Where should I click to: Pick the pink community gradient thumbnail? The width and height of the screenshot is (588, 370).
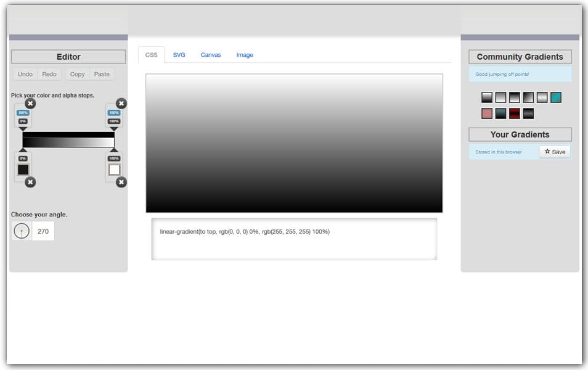[487, 113]
